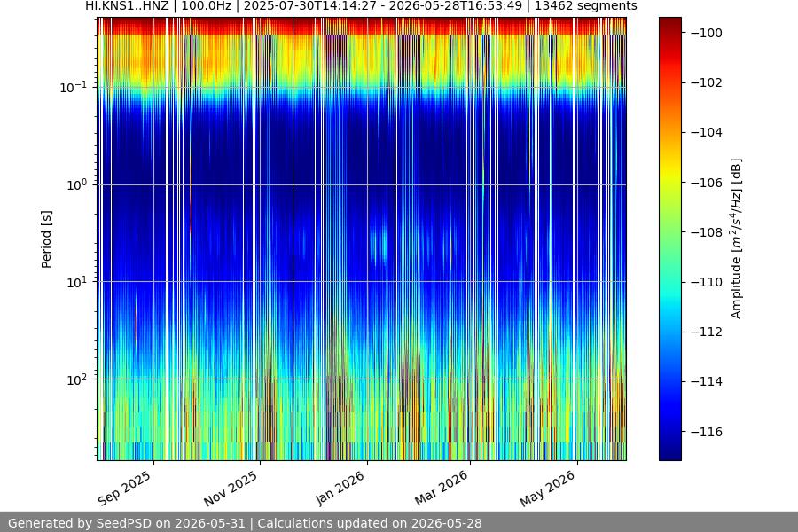Click the −102 colorbar tick label
The image size is (798, 532).
click(707, 82)
